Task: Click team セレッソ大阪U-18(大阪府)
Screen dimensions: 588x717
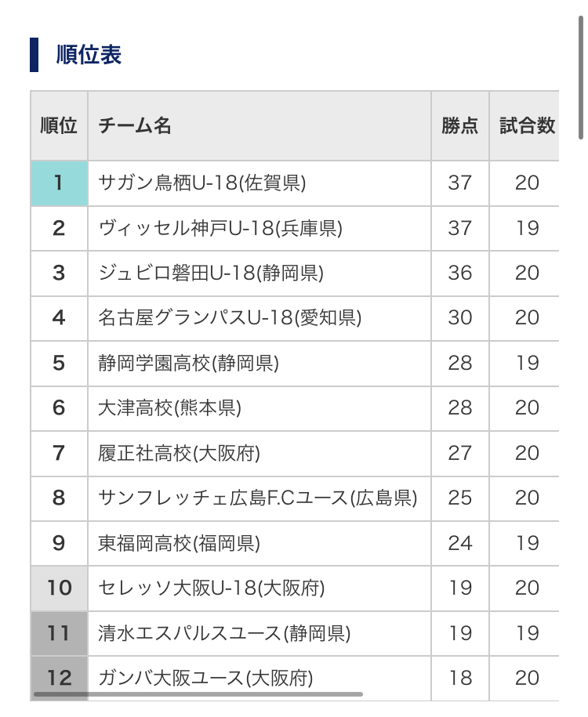Action: 212,588
